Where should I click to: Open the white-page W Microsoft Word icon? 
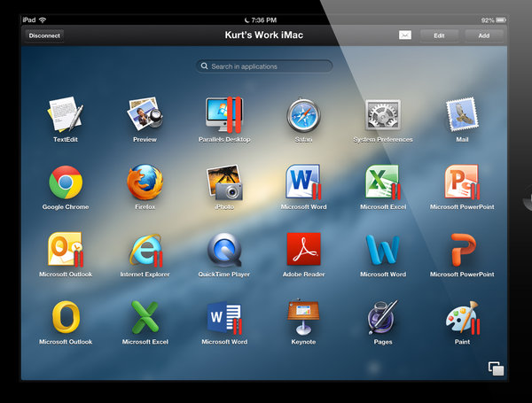[x=303, y=182]
